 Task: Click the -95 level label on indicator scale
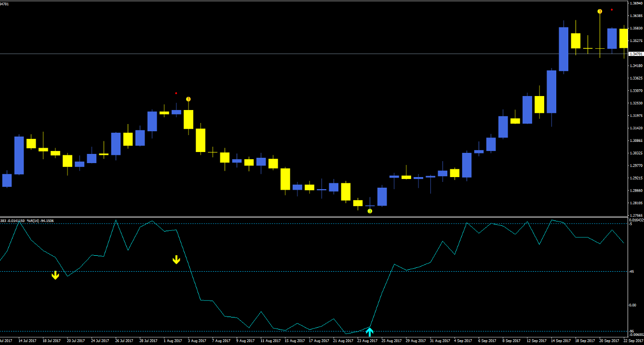pos(632,331)
